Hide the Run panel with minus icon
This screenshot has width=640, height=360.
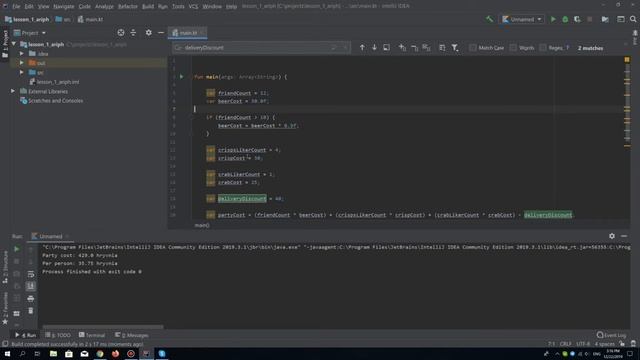(624, 236)
